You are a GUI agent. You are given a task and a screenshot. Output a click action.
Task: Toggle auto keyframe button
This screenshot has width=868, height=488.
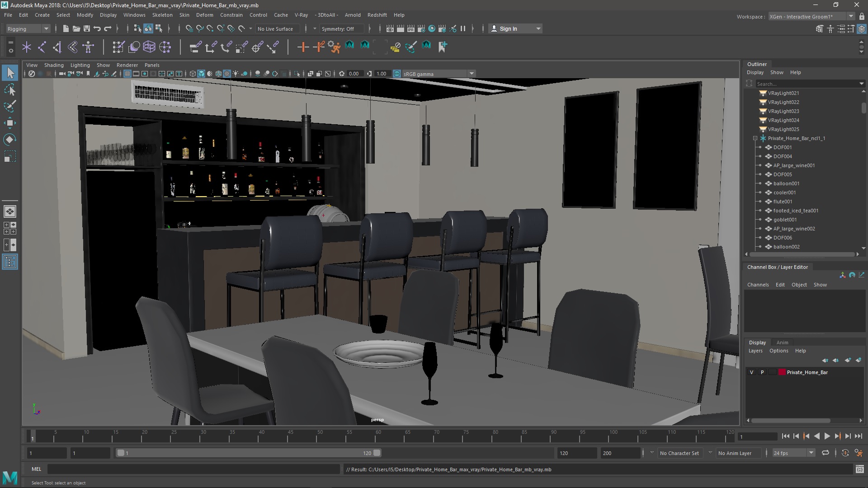click(x=845, y=453)
